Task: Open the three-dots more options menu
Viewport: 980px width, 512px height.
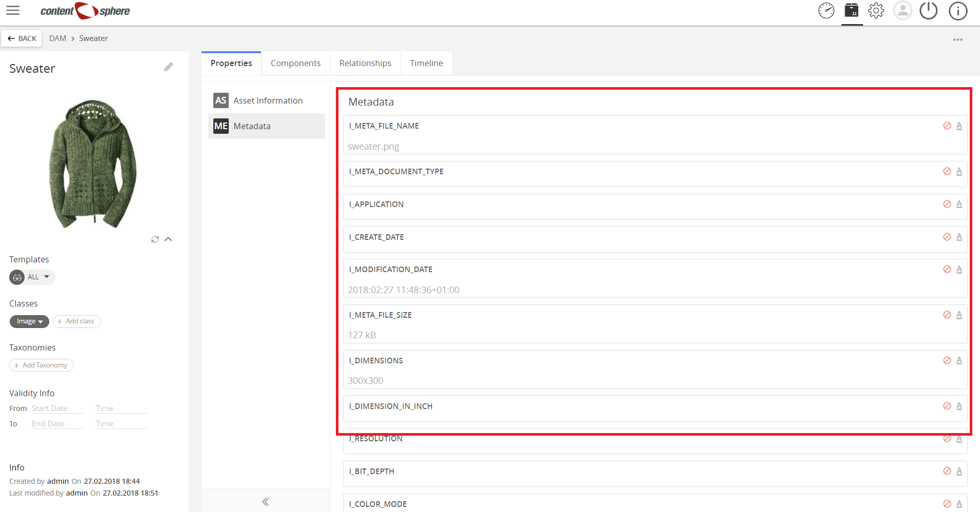Action: pos(958,39)
